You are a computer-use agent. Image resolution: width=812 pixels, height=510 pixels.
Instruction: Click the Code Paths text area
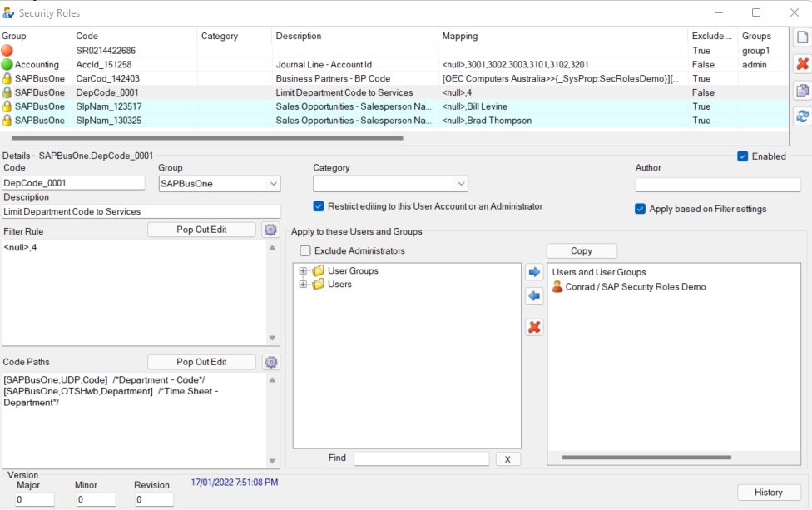[x=135, y=420]
